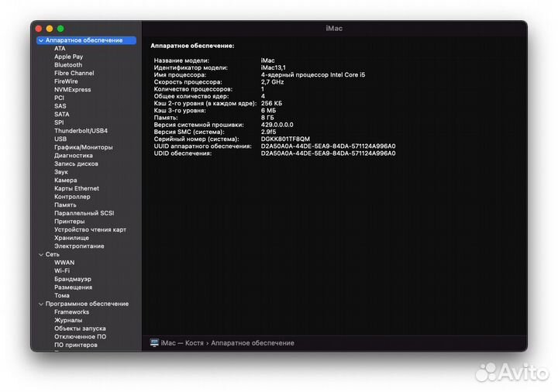Select SPI in the hardware list
Image resolution: width=558 pixels, height=392 pixels.
point(59,122)
